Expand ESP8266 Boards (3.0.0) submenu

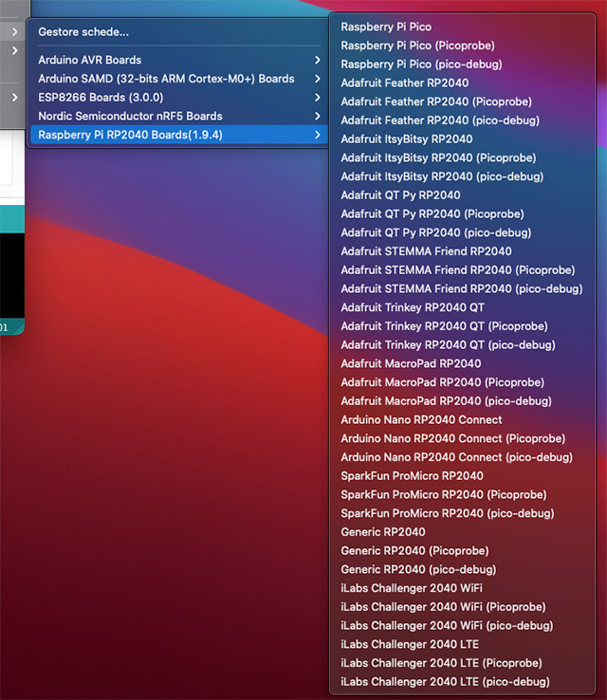point(101,97)
